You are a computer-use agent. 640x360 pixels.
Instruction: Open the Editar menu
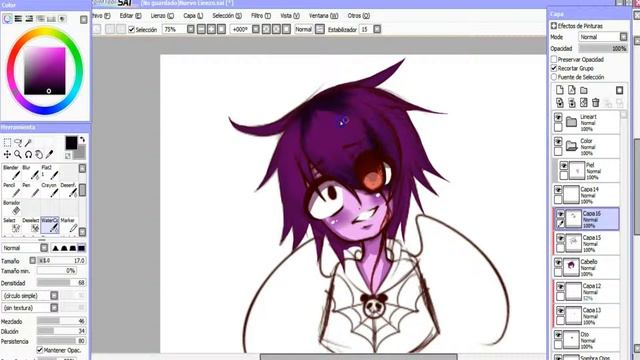click(x=130, y=16)
